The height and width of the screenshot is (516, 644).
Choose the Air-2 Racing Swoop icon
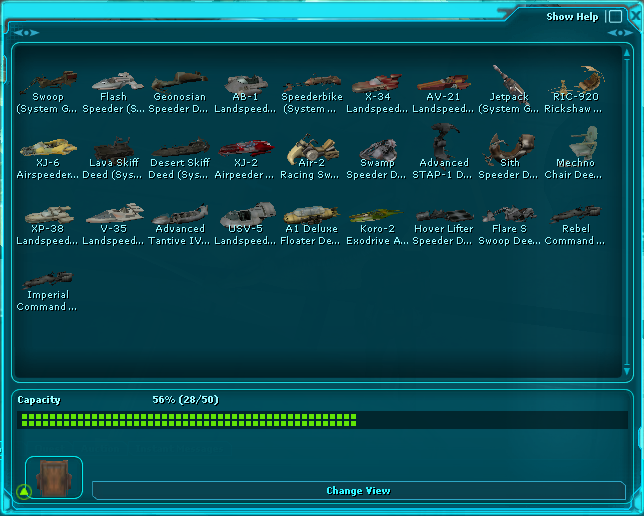click(313, 148)
